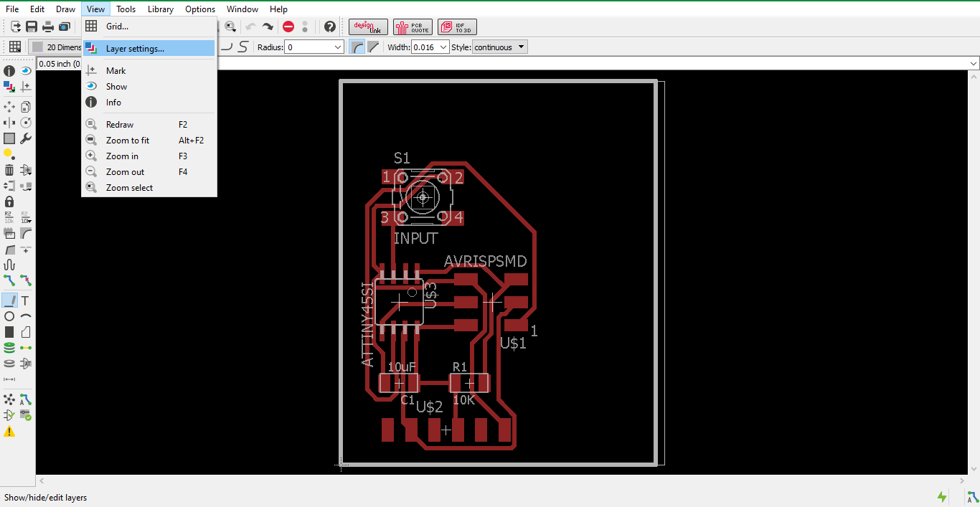The image size is (980, 507).
Task: Select the Polygon tool
Action: (26, 332)
